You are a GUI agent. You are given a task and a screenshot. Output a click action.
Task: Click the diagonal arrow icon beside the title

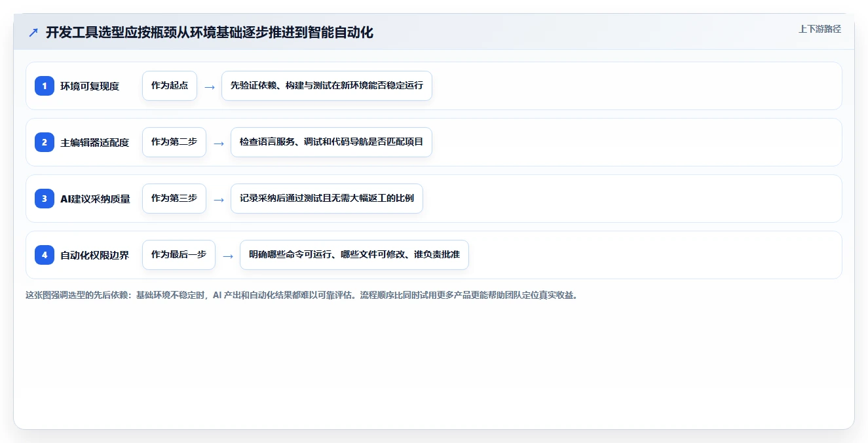tap(33, 33)
